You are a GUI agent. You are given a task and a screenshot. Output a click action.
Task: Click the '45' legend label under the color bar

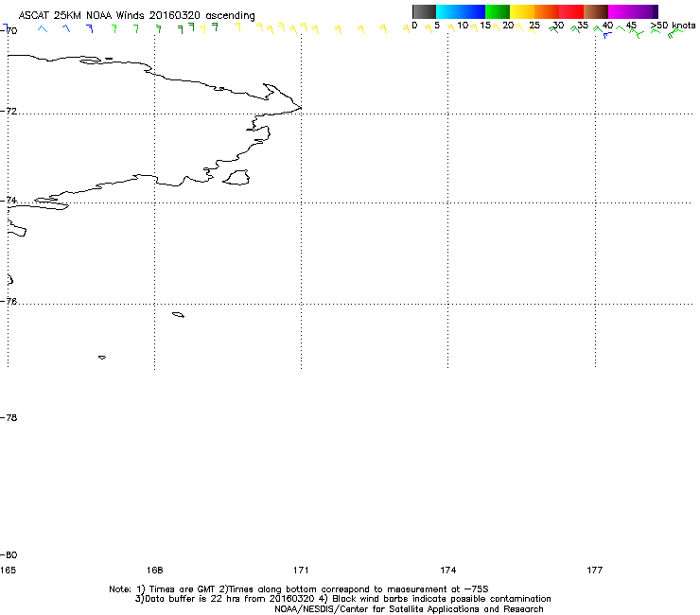[x=631, y=25]
